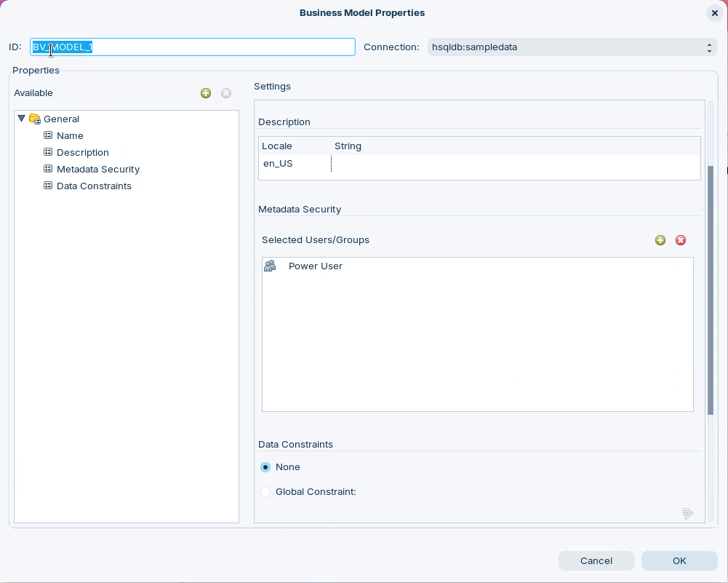Click the green add property icon beside Available
728x583 pixels.
[x=206, y=93]
